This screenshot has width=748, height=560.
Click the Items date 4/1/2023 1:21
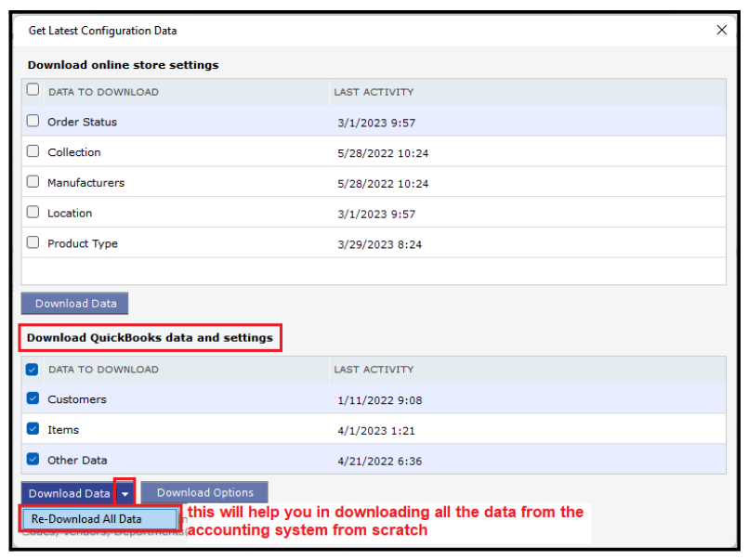click(x=376, y=431)
